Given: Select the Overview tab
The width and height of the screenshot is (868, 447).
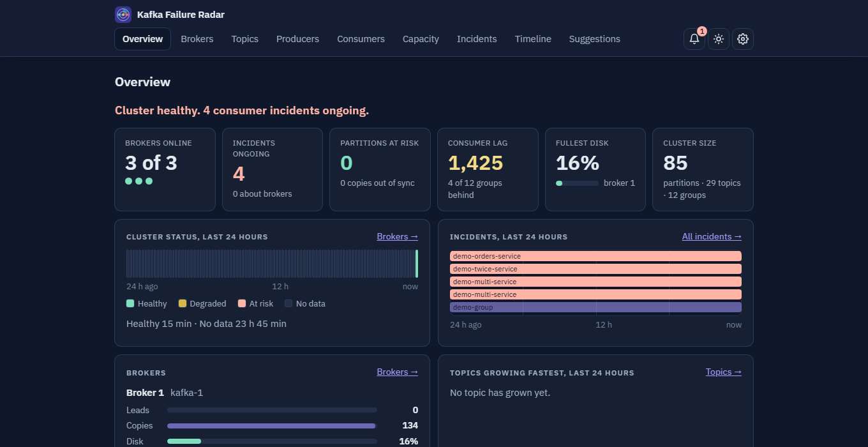Looking at the screenshot, I should click(143, 39).
